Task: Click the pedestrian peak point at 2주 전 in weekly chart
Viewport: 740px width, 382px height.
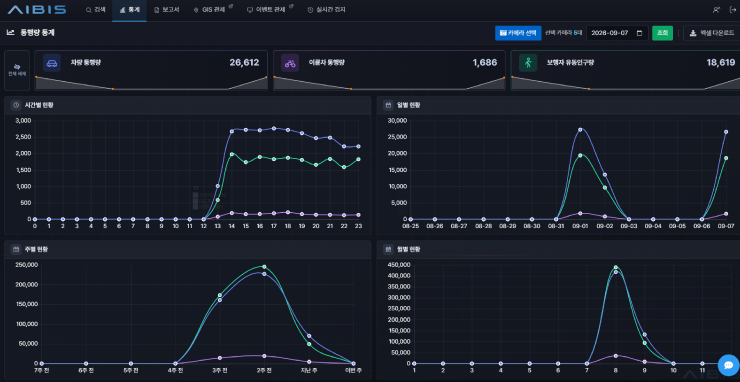Action: (x=264, y=267)
